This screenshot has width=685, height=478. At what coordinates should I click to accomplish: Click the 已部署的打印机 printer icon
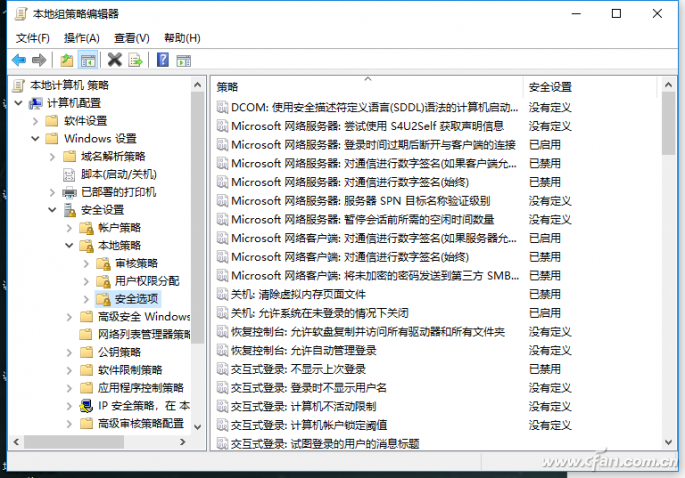click(x=69, y=192)
